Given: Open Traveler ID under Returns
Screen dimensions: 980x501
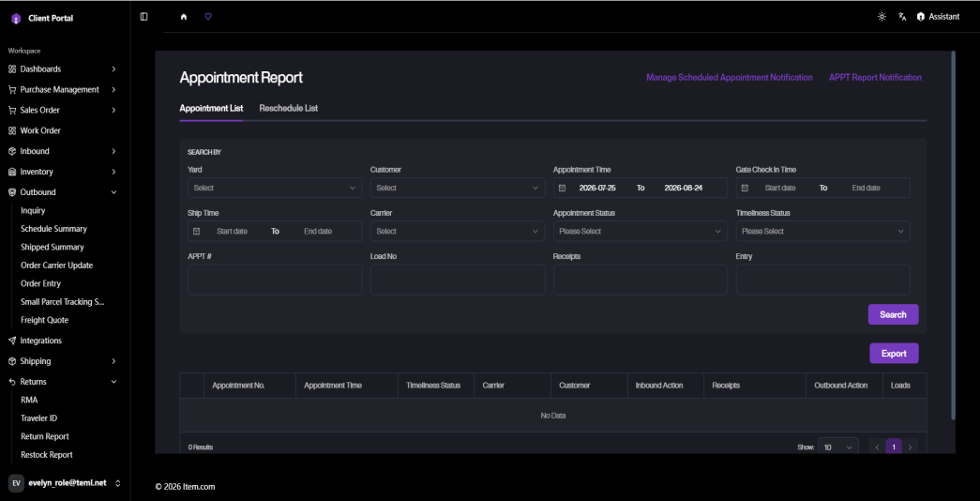Looking at the screenshot, I should pyautogui.click(x=39, y=417).
